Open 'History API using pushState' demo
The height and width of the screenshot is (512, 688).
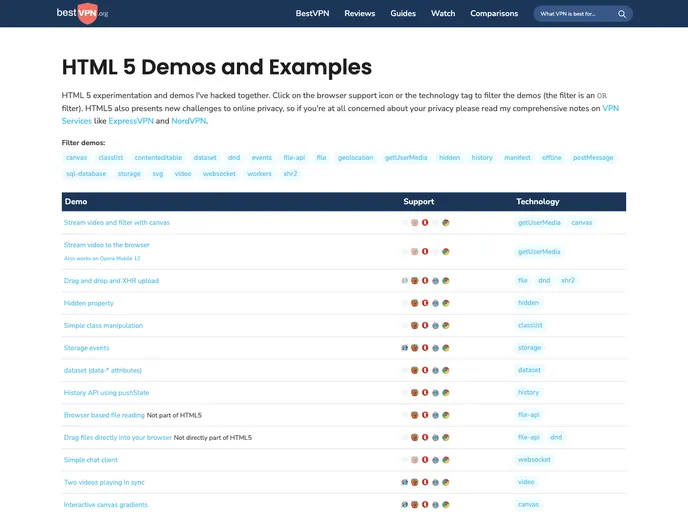tap(106, 393)
